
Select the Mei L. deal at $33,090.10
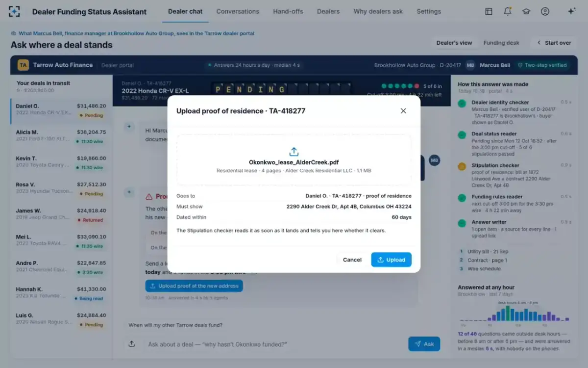click(61, 241)
